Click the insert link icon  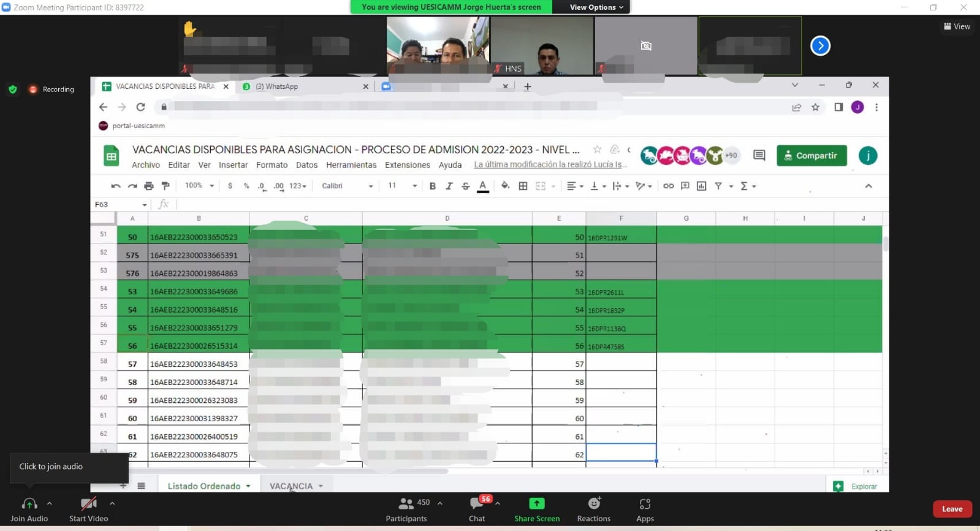point(668,186)
